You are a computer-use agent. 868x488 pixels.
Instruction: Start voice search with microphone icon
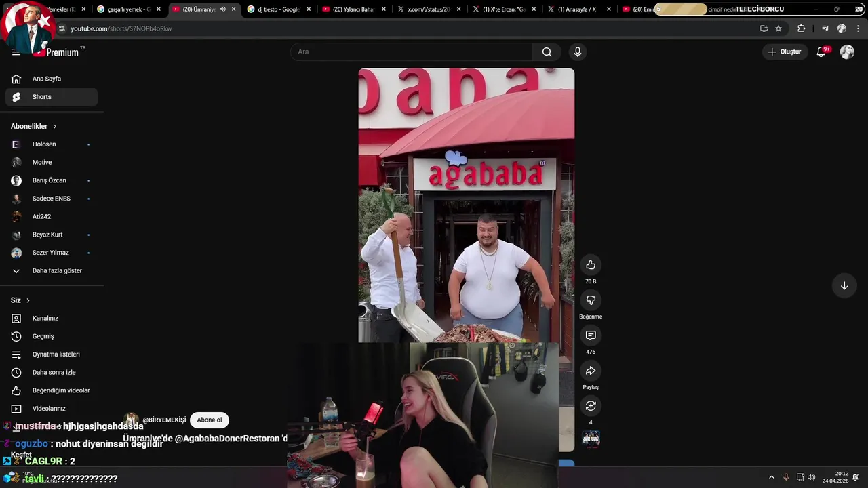(x=578, y=52)
